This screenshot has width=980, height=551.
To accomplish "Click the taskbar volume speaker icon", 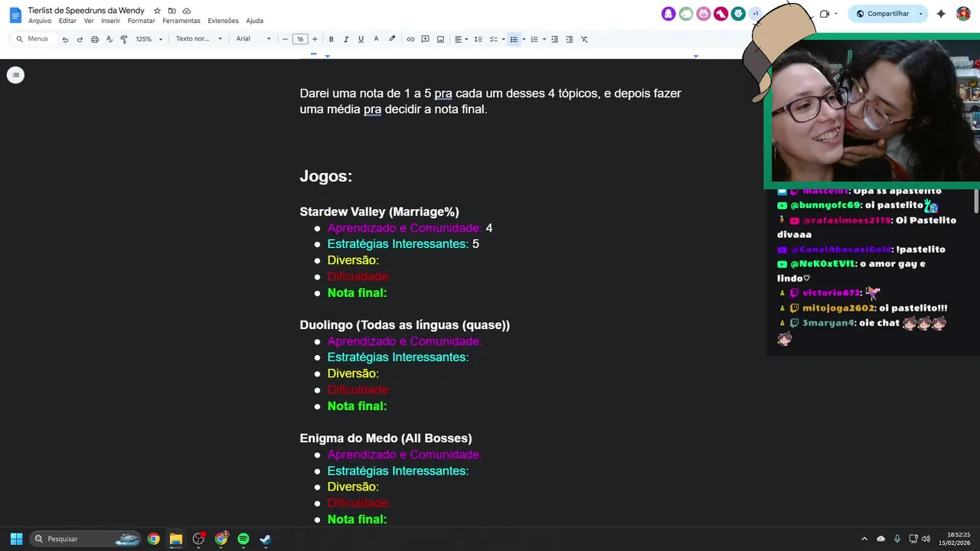I will click(926, 539).
